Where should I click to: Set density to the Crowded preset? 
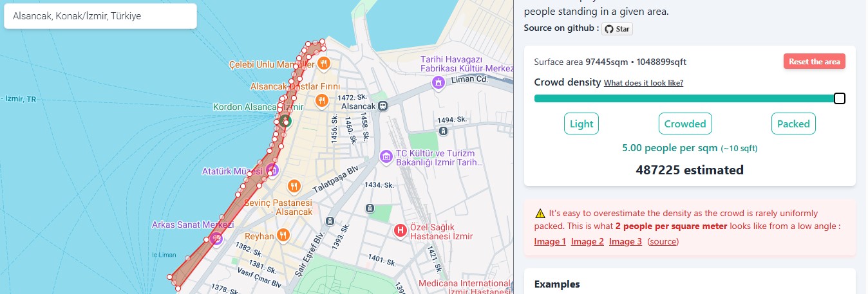[x=684, y=124]
